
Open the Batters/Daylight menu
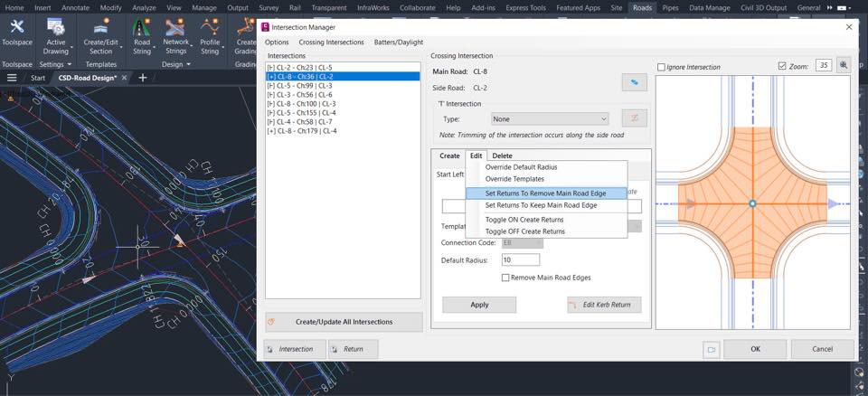(399, 42)
